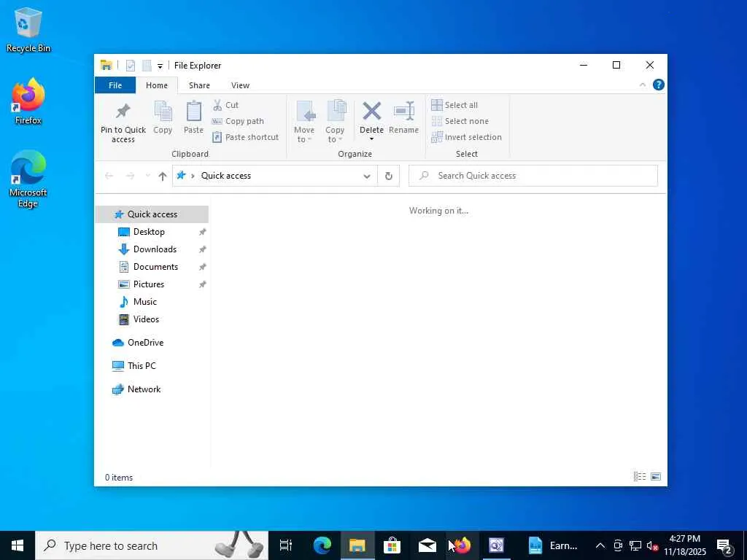Click taskbar Type here to search box

152,545
